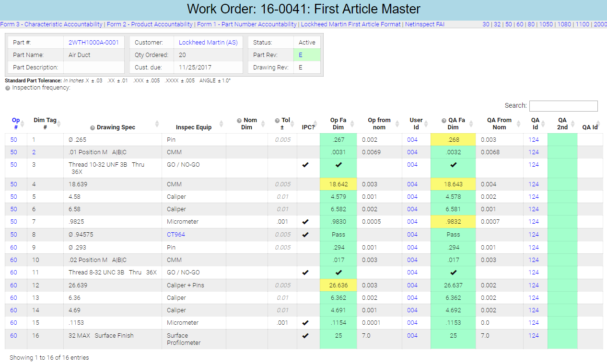Go to operation 1050 link

pyautogui.click(x=546, y=24)
